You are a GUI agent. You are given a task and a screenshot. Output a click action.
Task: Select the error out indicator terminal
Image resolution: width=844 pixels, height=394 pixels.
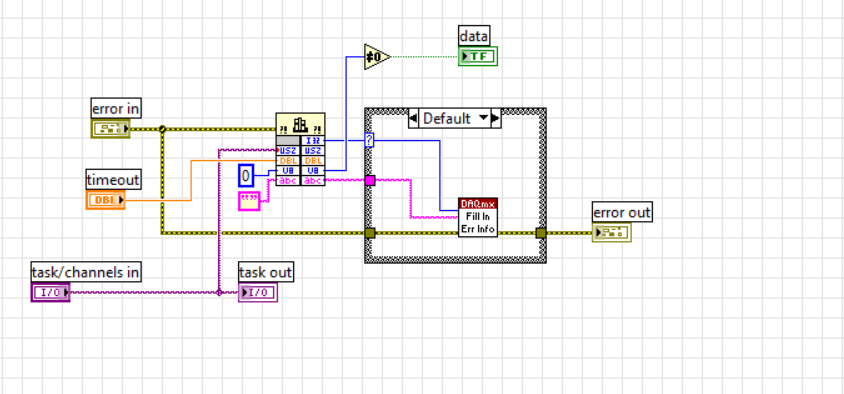(611, 233)
